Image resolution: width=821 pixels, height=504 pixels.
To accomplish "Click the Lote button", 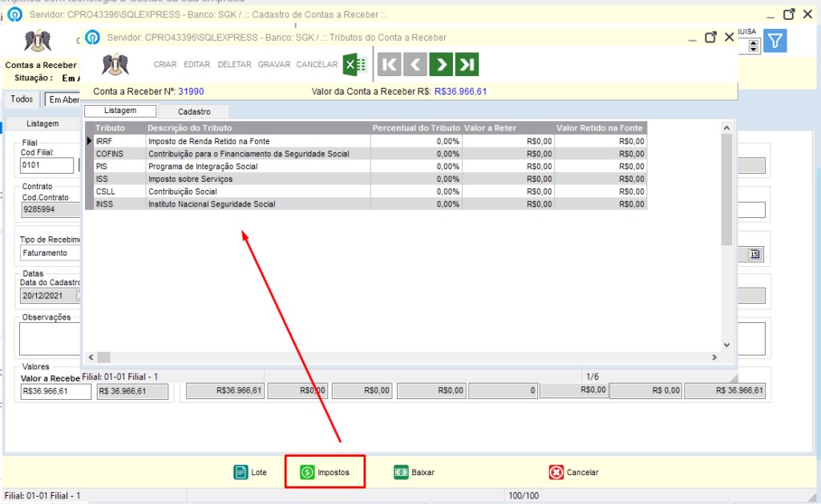I will pos(250,472).
